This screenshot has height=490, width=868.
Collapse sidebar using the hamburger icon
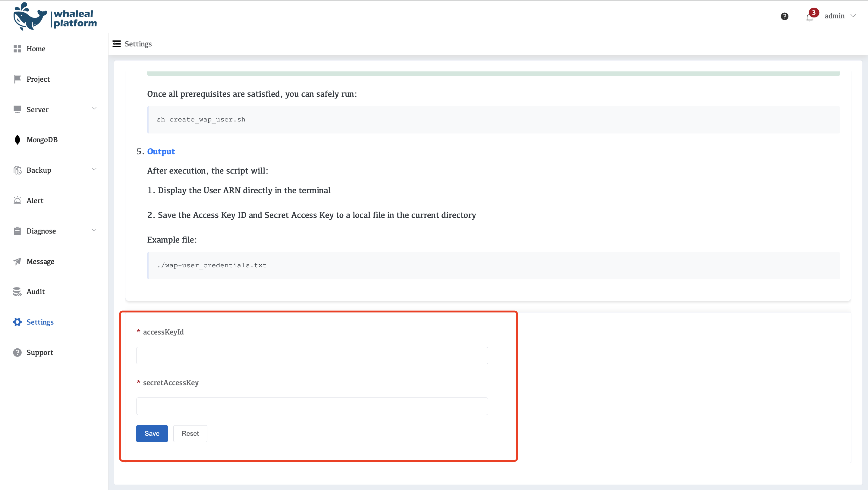117,44
